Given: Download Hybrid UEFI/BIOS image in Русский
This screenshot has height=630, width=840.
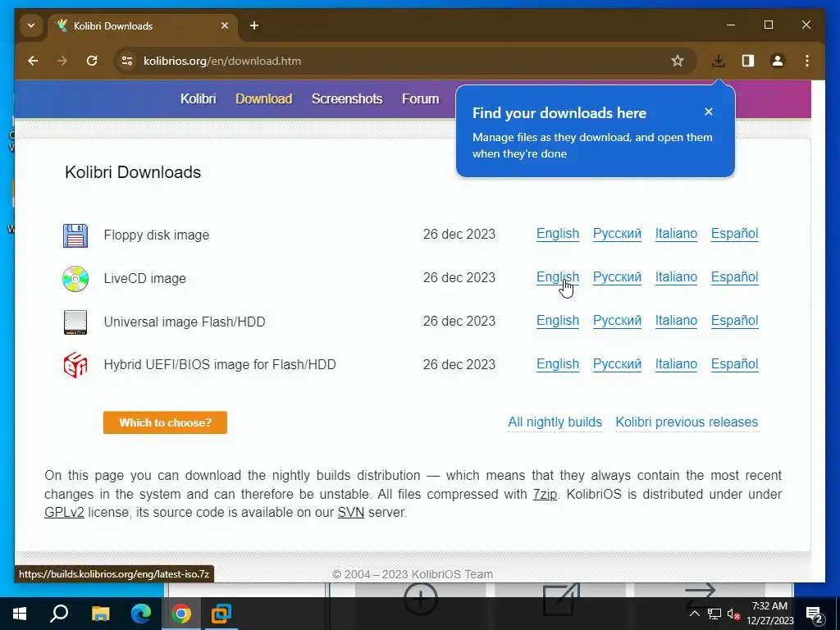Looking at the screenshot, I should tap(617, 363).
